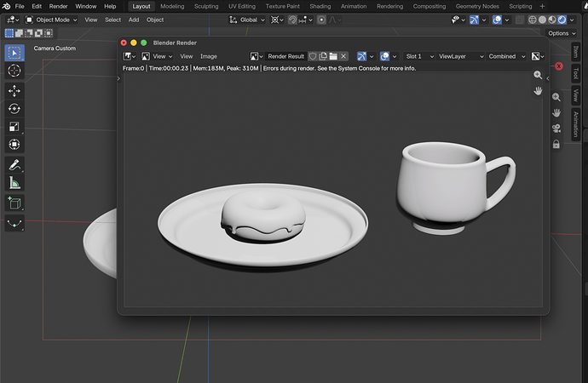Toggle viewport gizmos display button
Screen dimensions: 588x383
(474, 20)
